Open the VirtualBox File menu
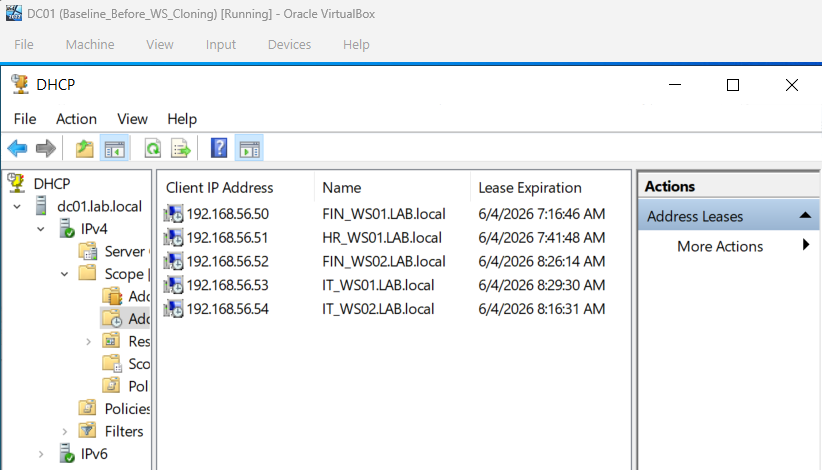This screenshot has height=470, width=822. click(24, 45)
